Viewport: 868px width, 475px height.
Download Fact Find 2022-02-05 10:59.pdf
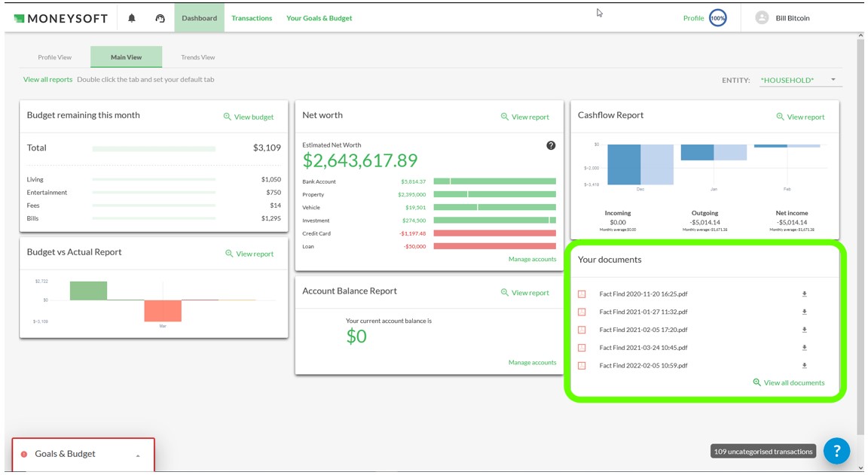805,366
